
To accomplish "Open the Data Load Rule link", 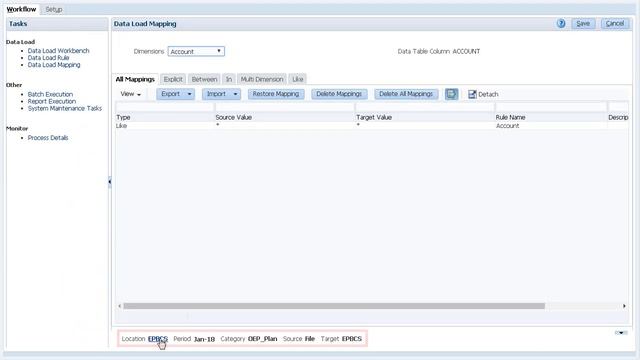I will pyautogui.click(x=48, y=58).
